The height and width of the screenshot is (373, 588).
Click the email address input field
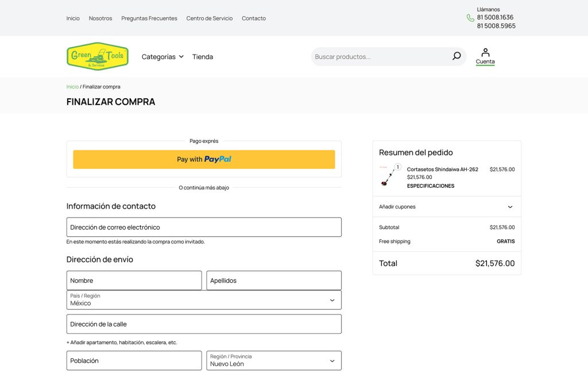click(x=204, y=227)
